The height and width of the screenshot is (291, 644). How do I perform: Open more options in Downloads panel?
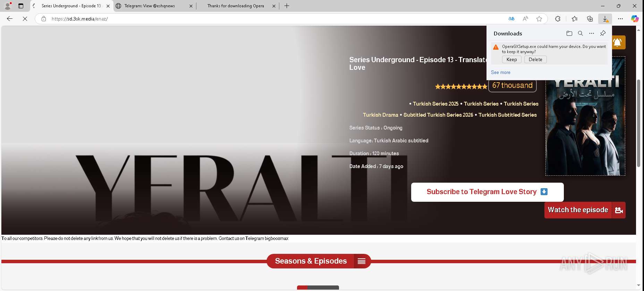click(x=592, y=33)
